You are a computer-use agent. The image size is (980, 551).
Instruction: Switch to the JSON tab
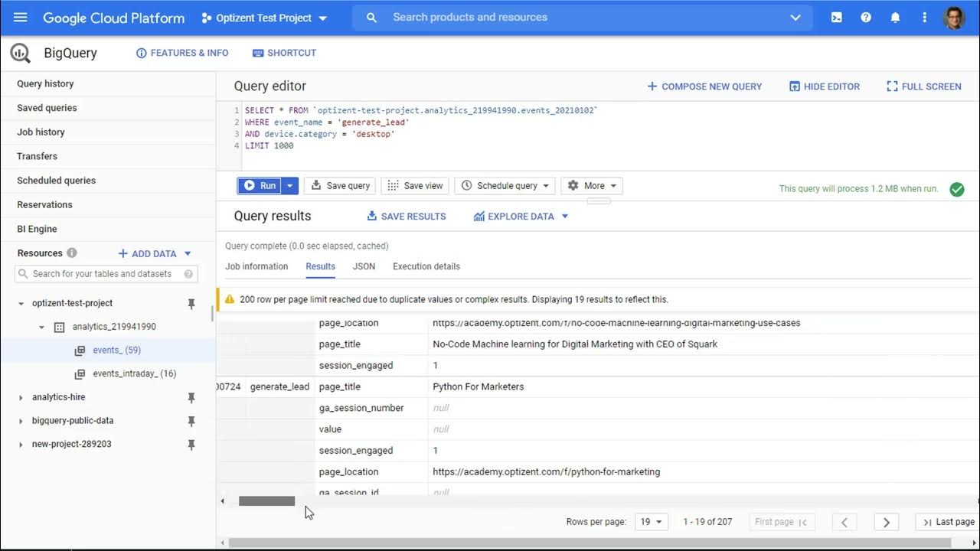click(364, 266)
